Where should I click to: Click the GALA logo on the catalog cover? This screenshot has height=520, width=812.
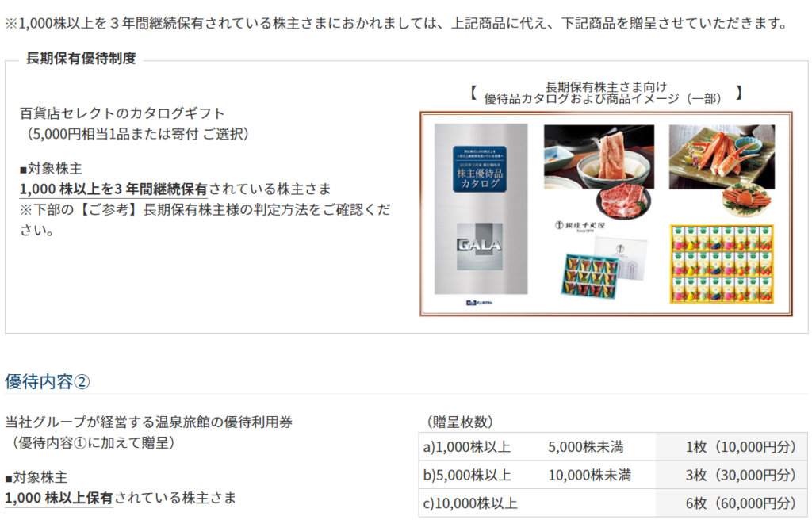[480, 247]
